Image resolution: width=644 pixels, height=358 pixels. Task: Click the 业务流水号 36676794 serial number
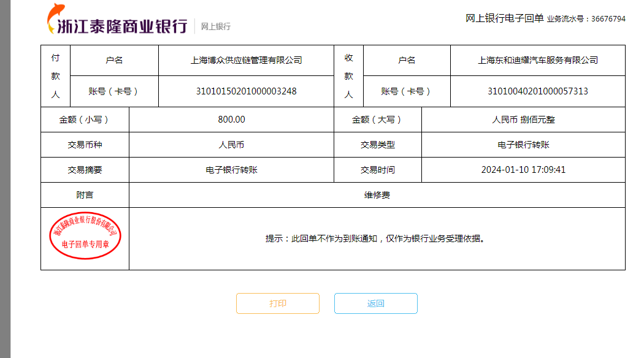[x=586, y=19]
